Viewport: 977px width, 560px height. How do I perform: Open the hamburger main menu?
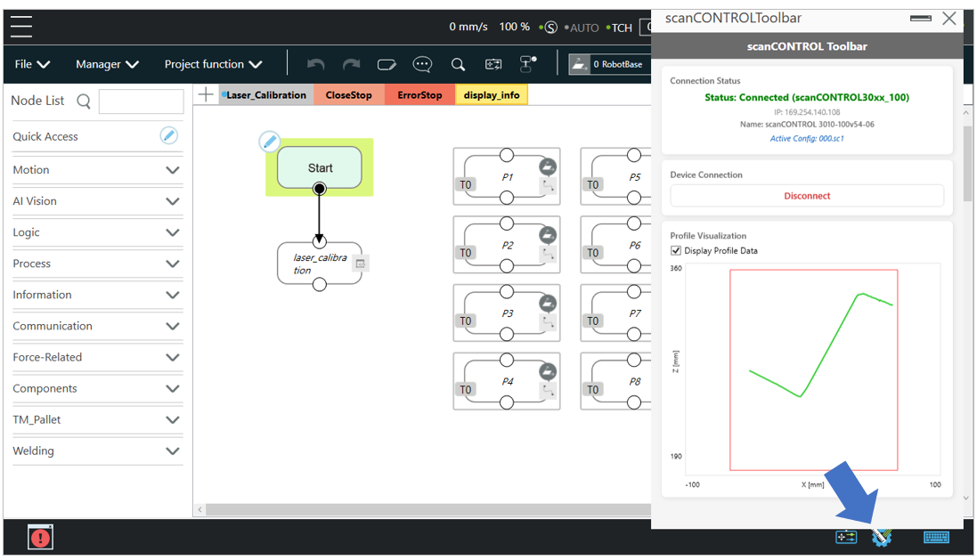21,27
